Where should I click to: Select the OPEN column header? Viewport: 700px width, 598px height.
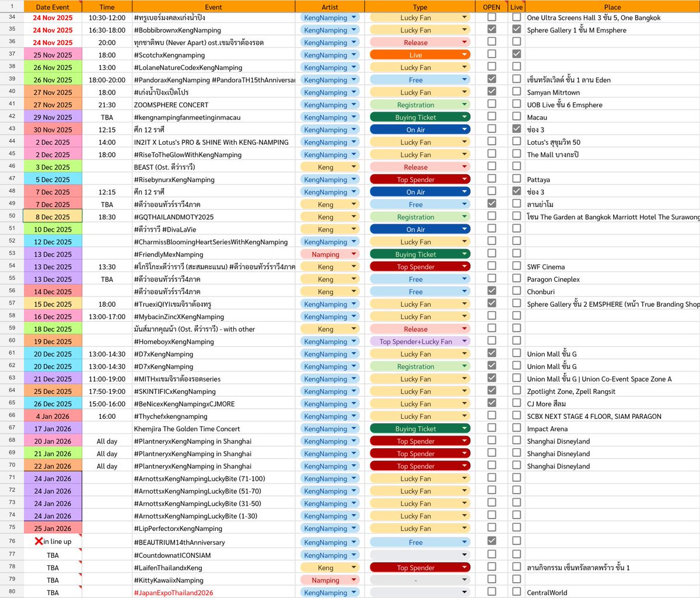(x=492, y=7)
